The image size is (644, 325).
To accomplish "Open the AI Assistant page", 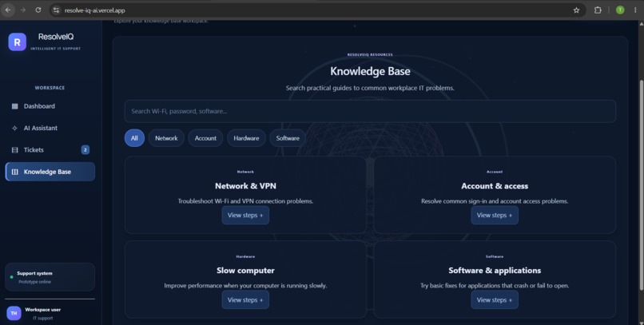I will [50, 128].
